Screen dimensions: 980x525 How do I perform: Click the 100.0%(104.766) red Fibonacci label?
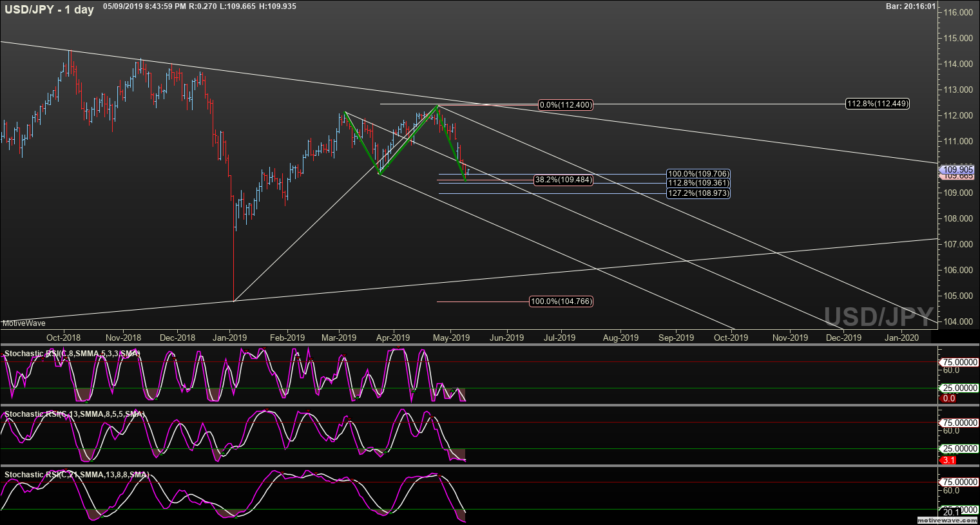click(x=561, y=301)
